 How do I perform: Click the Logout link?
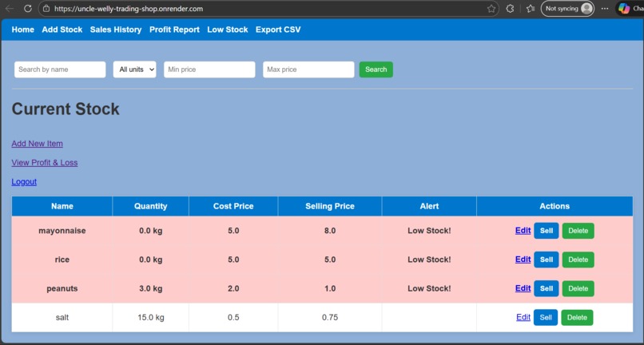click(24, 181)
